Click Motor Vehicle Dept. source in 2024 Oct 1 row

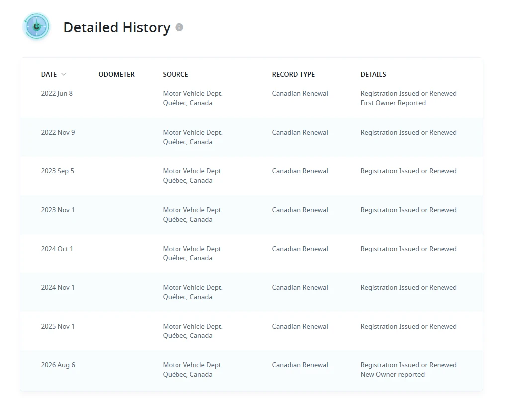click(193, 249)
